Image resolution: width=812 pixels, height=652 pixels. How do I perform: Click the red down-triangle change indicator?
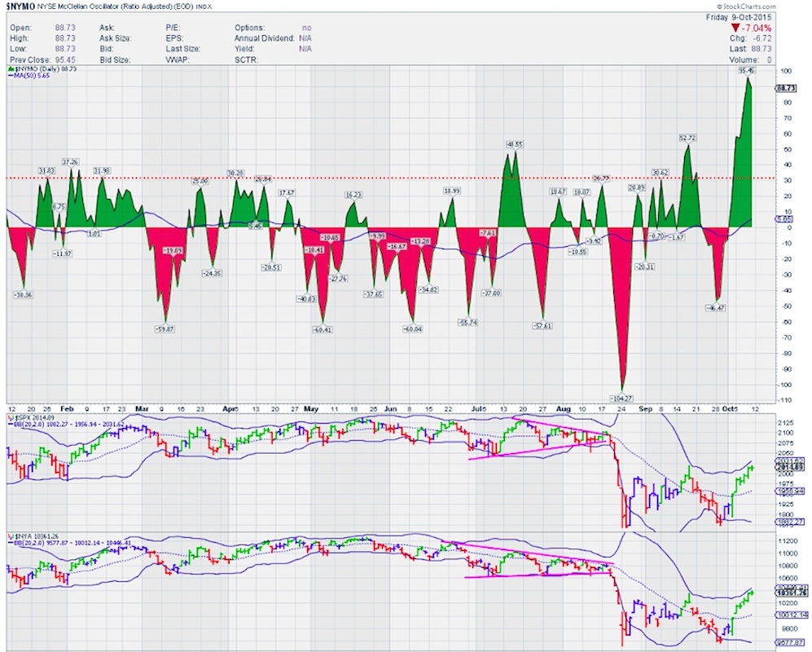[735, 28]
